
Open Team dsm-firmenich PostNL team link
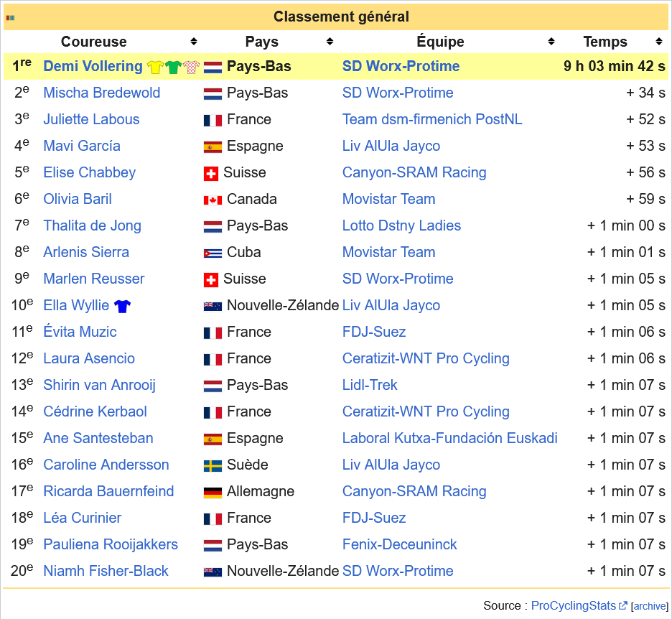[432, 119]
